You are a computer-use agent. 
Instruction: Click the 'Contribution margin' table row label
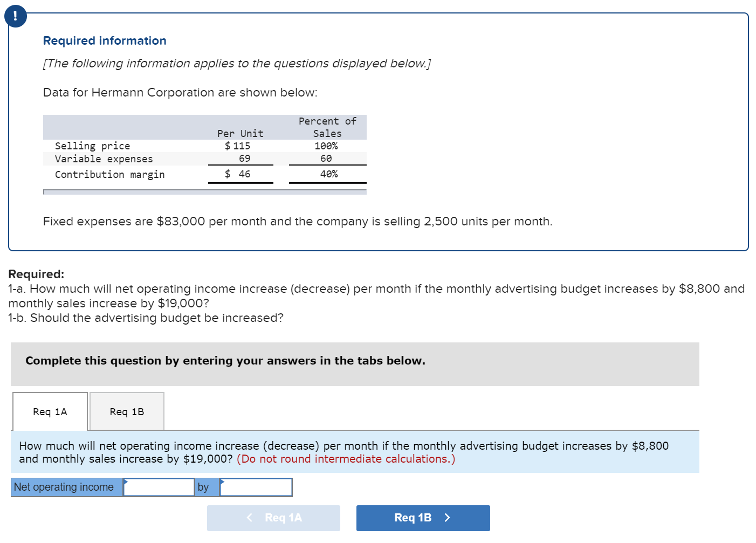[109, 174]
